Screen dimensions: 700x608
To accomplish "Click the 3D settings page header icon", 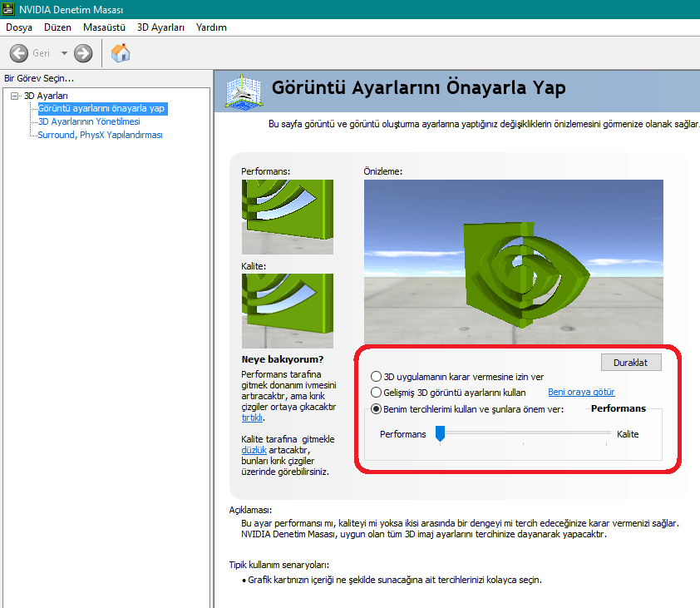I will [244, 91].
